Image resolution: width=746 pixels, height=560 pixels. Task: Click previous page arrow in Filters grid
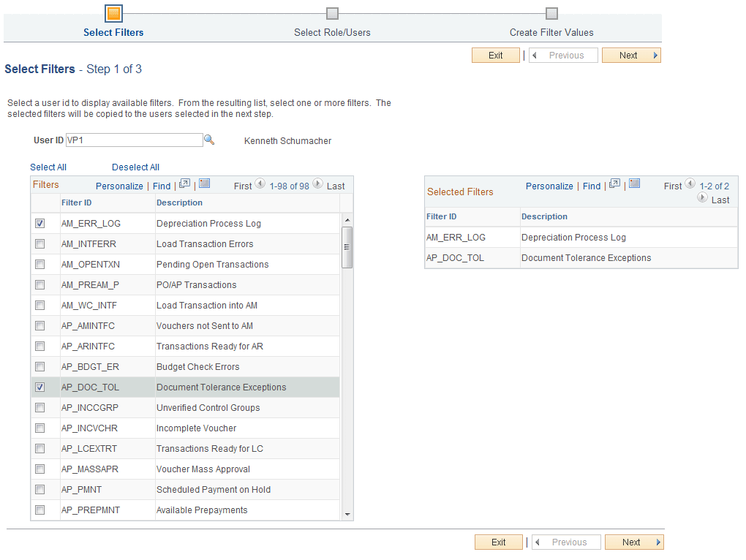click(x=261, y=186)
